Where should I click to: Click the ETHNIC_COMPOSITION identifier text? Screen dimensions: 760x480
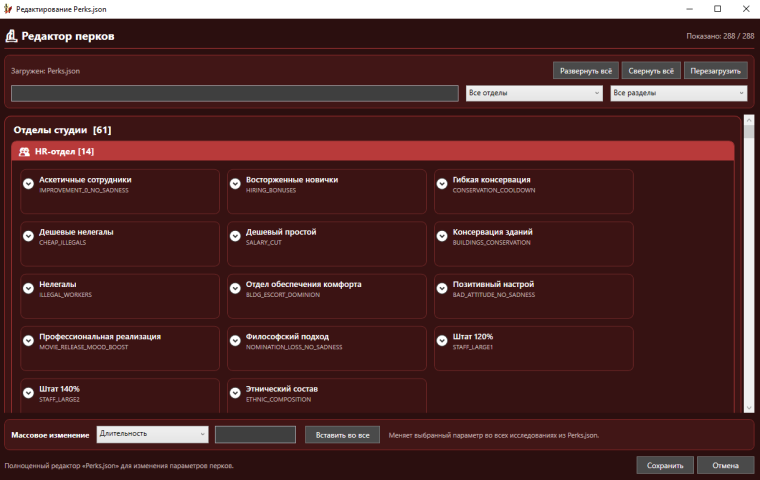point(278,400)
